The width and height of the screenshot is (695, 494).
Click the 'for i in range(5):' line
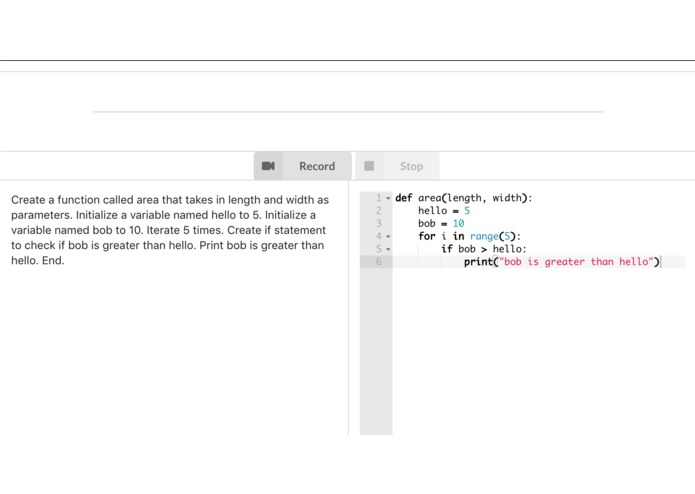tap(469, 236)
